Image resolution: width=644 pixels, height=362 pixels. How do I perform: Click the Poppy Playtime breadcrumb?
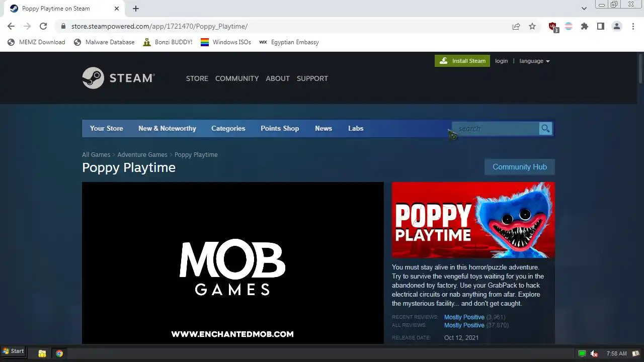click(196, 154)
